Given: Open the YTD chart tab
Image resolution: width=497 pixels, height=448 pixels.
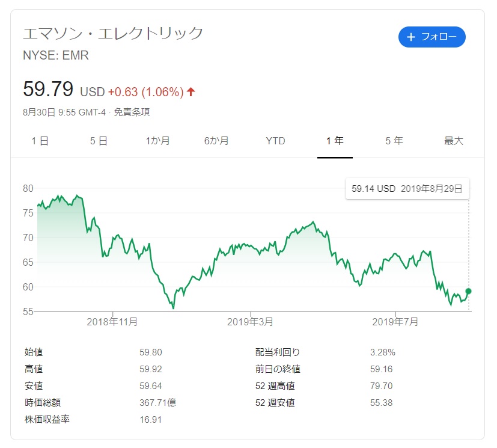Looking at the screenshot, I should coord(275,141).
